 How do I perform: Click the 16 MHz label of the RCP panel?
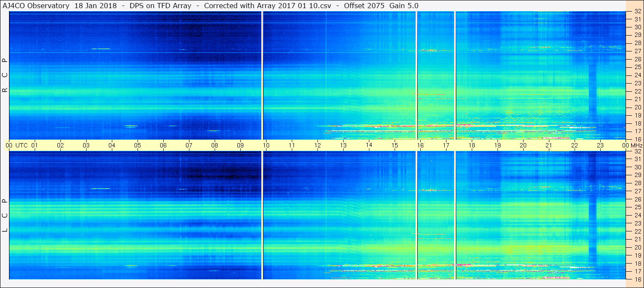637,139
